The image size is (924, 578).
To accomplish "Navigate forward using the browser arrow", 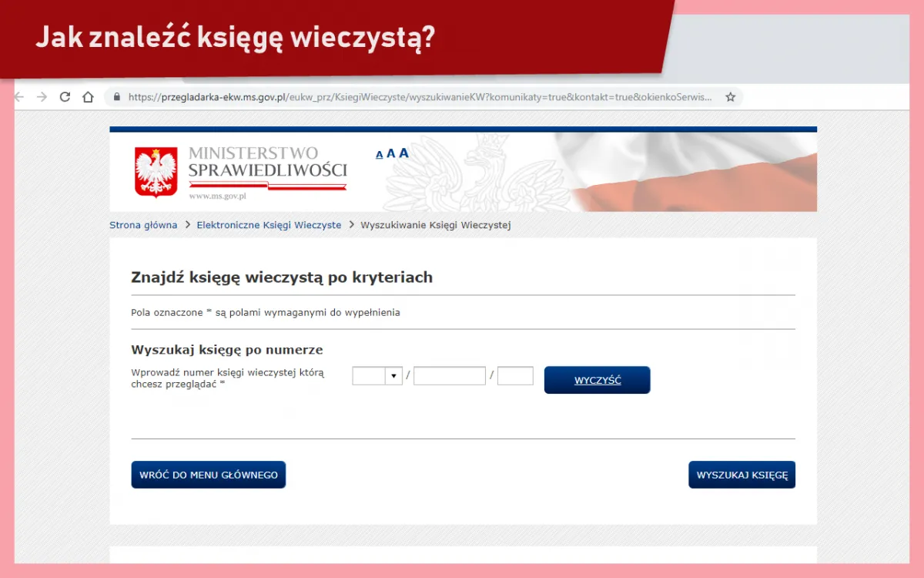I will 40,96.
